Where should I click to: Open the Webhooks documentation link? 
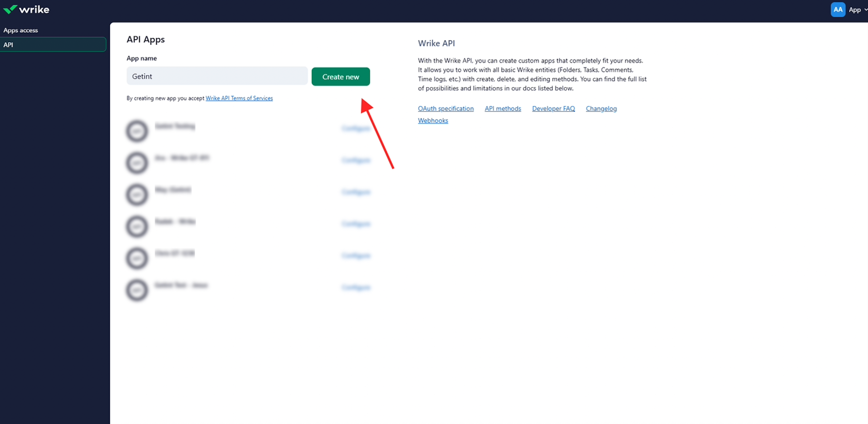[x=433, y=121]
